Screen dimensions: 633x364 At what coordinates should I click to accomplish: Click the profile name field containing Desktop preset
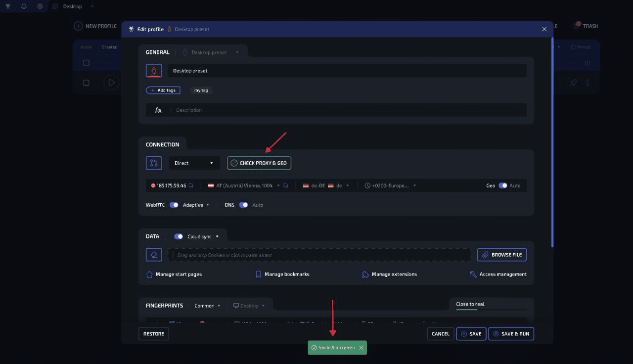coord(347,71)
